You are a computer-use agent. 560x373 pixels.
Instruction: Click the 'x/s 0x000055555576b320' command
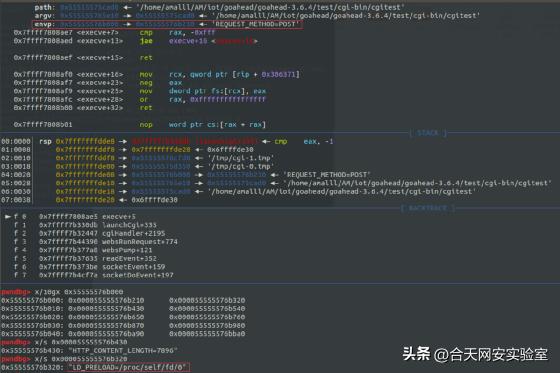click(81, 359)
